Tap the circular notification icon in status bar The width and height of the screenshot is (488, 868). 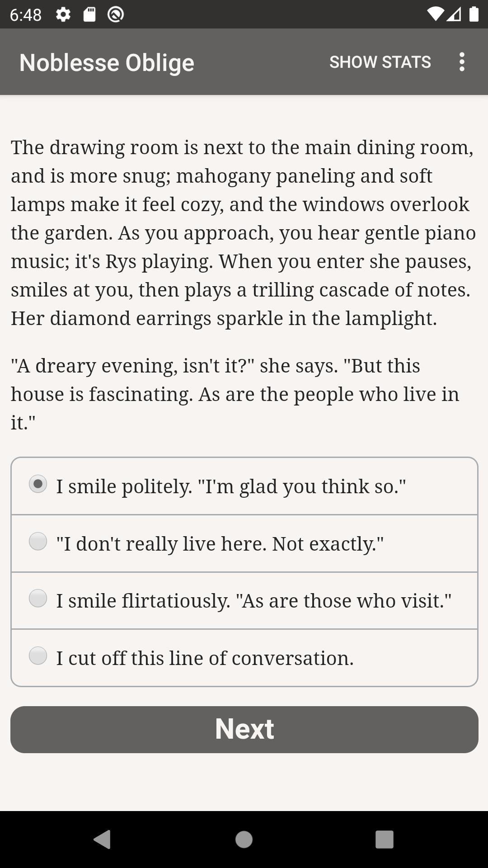pos(116,14)
